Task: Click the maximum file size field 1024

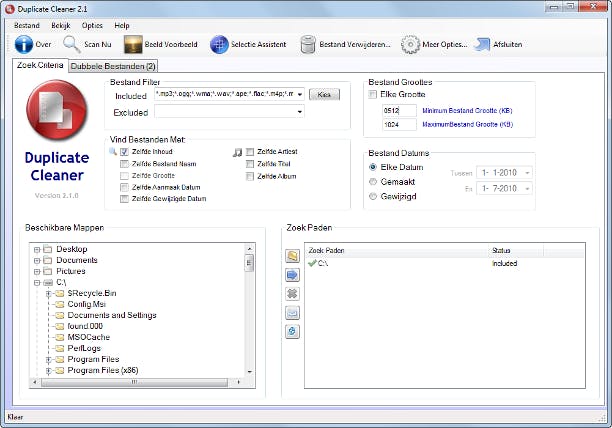Action: click(x=399, y=124)
